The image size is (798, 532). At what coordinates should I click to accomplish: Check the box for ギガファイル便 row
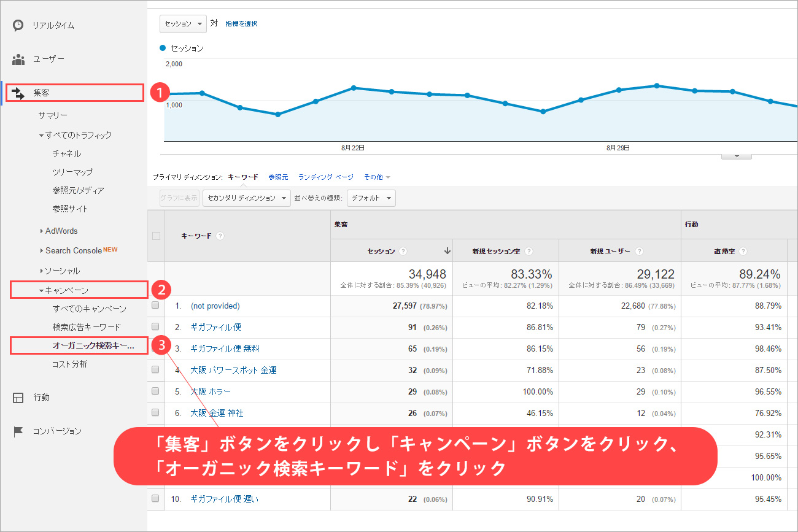[x=155, y=326]
